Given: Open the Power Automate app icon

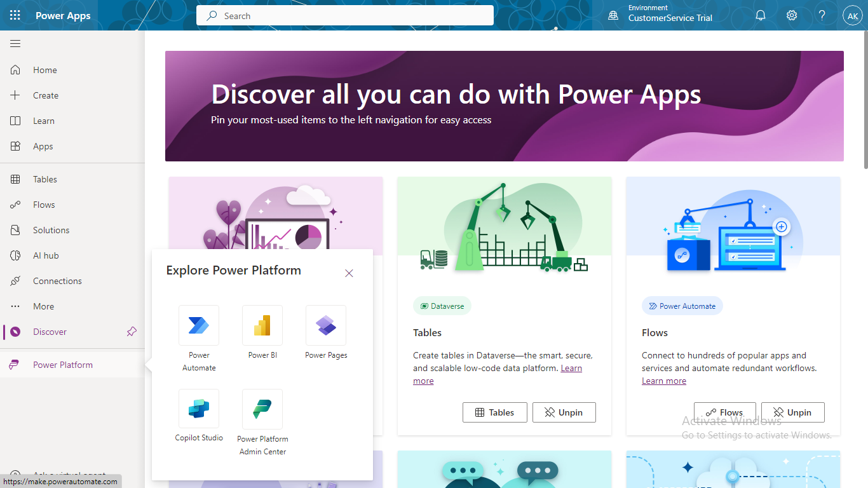Looking at the screenshot, I should point(199,325).
